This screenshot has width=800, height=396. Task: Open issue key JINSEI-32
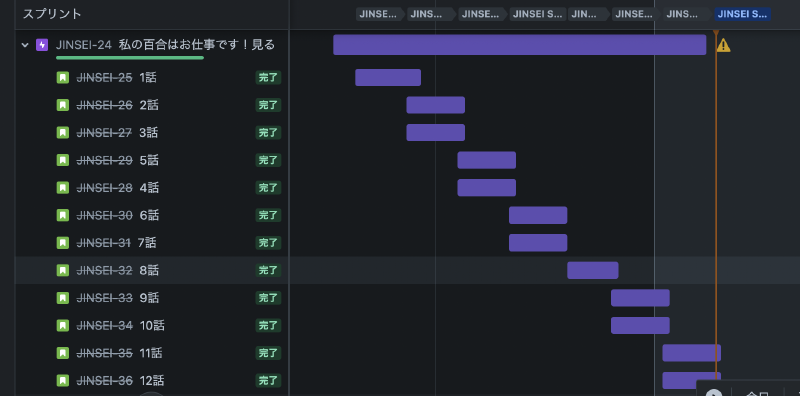click(104, 270)
